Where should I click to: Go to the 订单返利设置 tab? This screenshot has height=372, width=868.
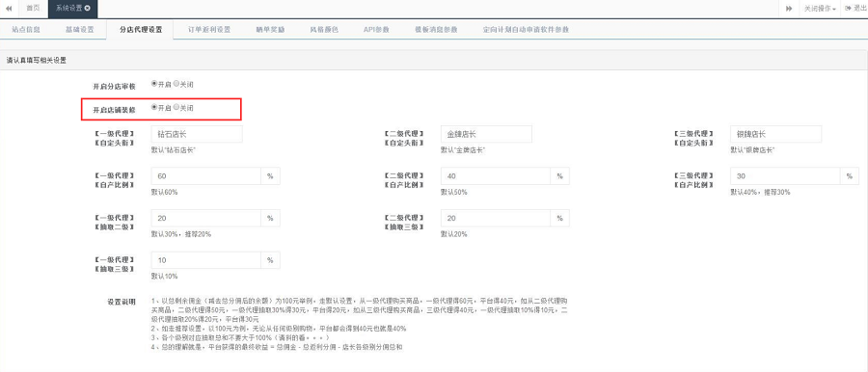pyautogui.click(x=208, y=29)
